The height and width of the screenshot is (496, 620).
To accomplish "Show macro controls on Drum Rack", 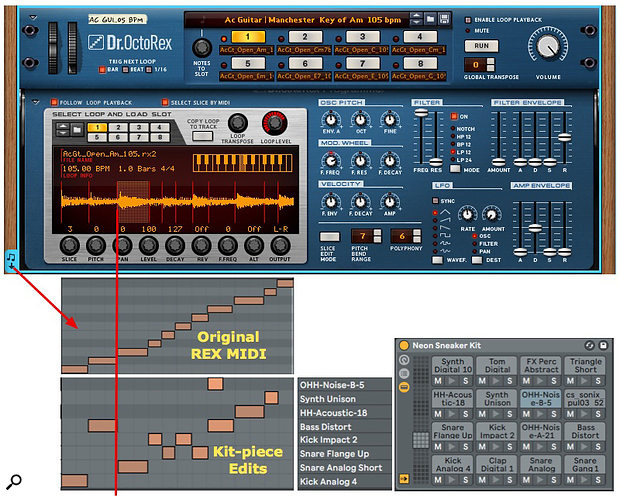I will click(404, 360).
